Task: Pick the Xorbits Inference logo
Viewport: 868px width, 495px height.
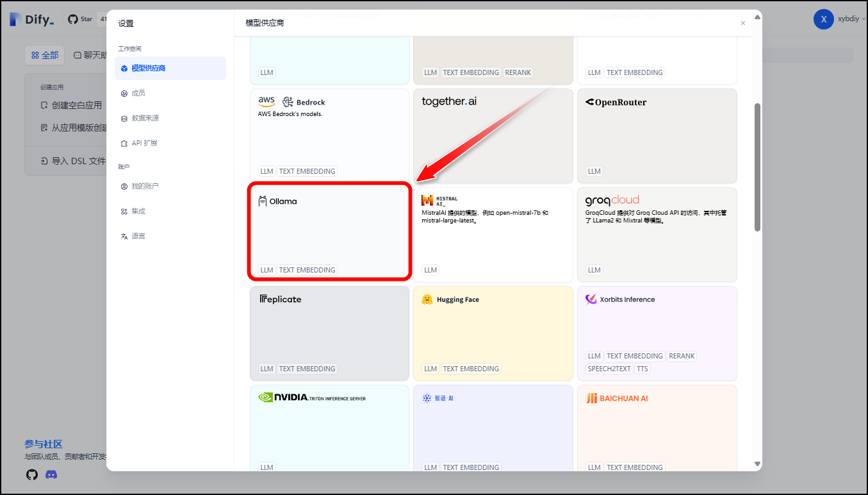Action: click(x=620, y=299)
